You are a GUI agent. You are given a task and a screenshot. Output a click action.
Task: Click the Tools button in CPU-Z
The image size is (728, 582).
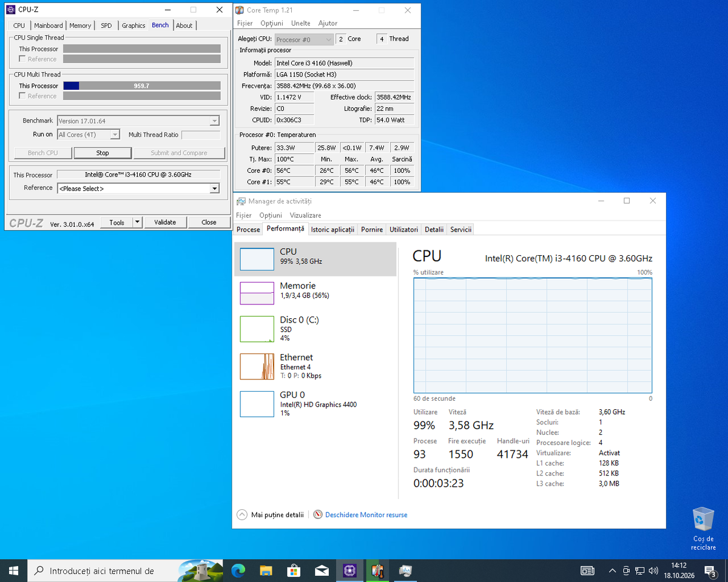click(x=116, y=222)
